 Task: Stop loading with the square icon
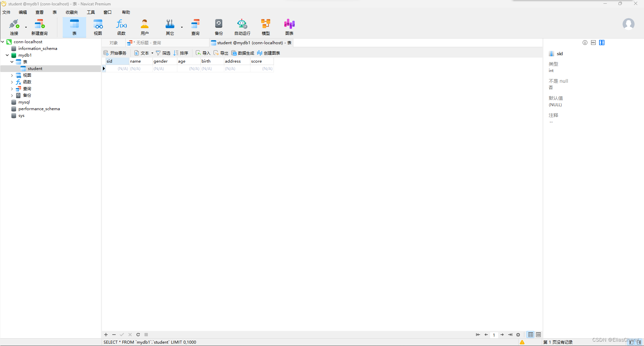146,335
